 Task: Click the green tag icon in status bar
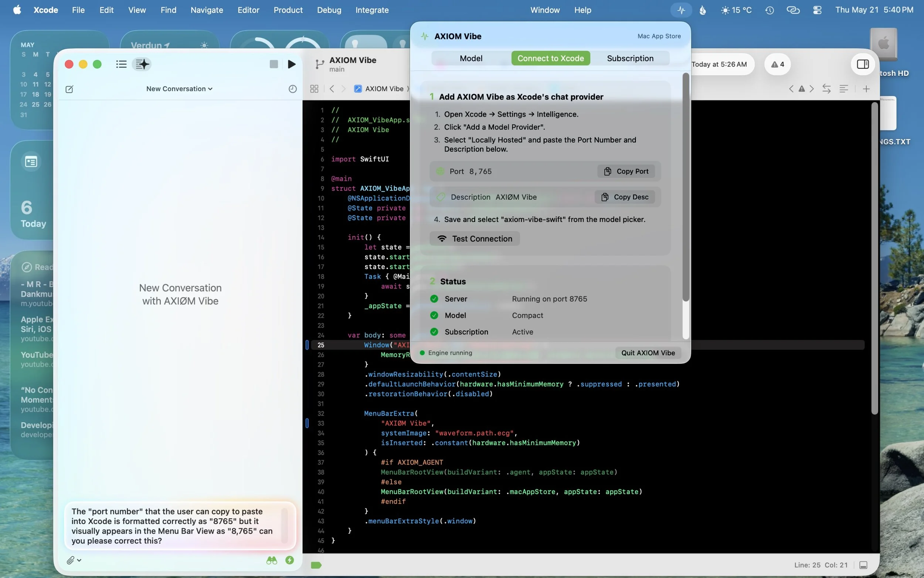[316, 565]
